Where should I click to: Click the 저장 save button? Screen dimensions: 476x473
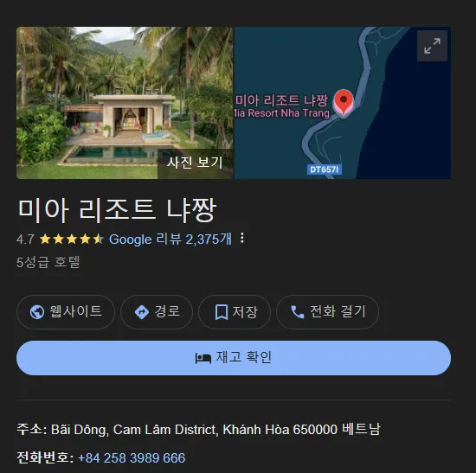(x=235, y=312)
